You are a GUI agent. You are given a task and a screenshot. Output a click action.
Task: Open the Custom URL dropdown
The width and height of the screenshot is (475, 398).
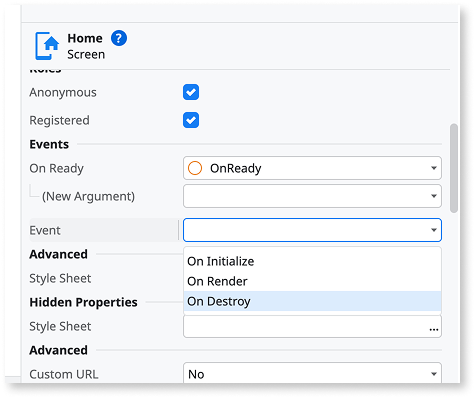point(312,373)
